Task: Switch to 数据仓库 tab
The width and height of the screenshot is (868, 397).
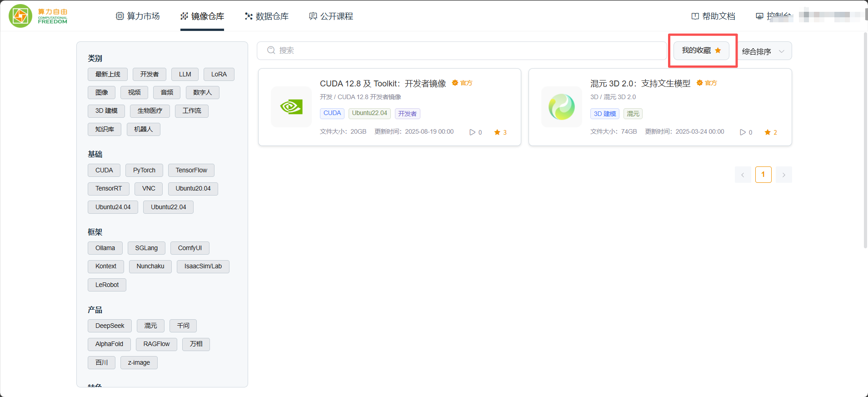Action: [266, 16]
